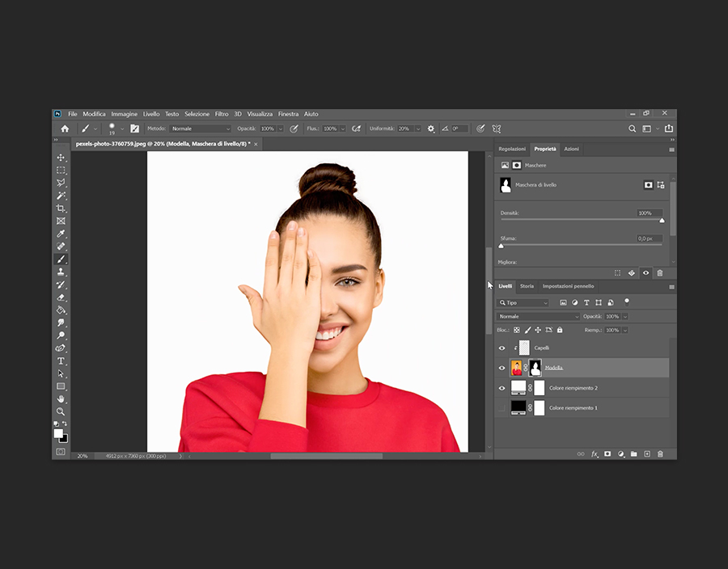The width and height of the screenshot is (728, 569).
Task: Create new group folder icon
Action: [633, 454]
